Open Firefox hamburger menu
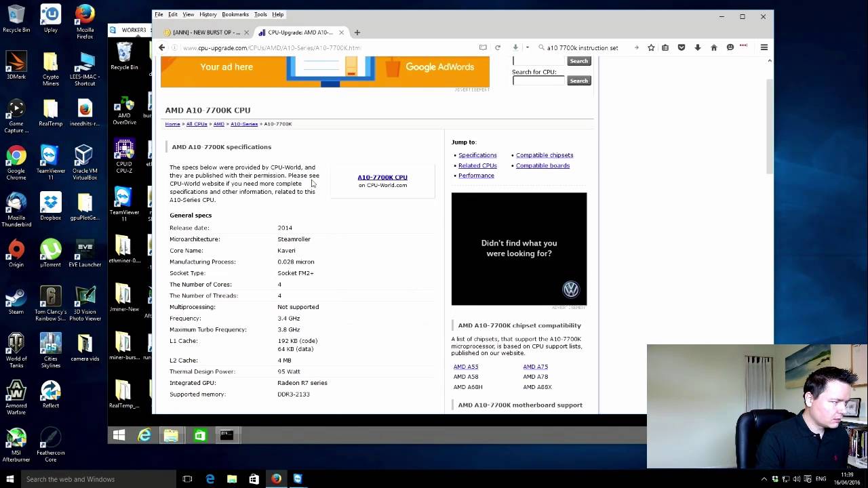Screen dimensions: 868x488 pos(764,47)
